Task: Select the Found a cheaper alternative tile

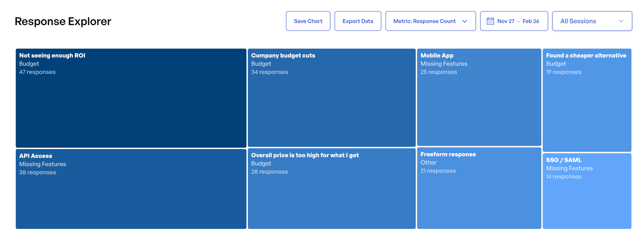Action: click(x=587, y=100)
